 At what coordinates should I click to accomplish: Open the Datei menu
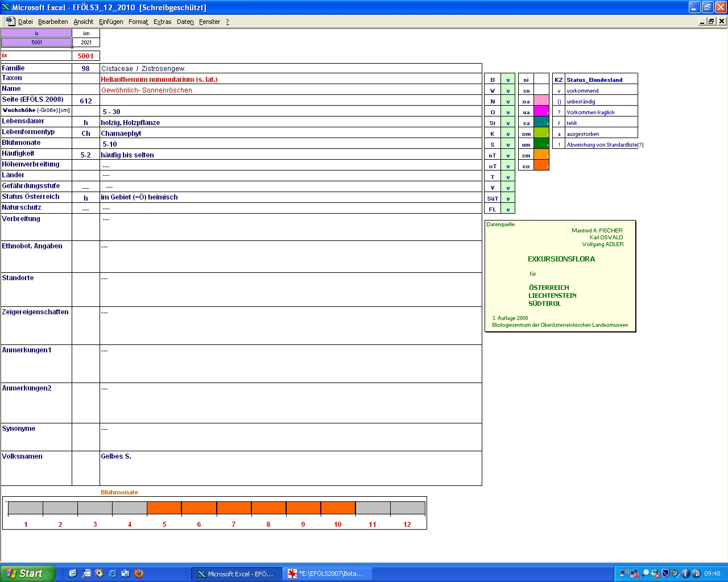click(x=25, y=22)
